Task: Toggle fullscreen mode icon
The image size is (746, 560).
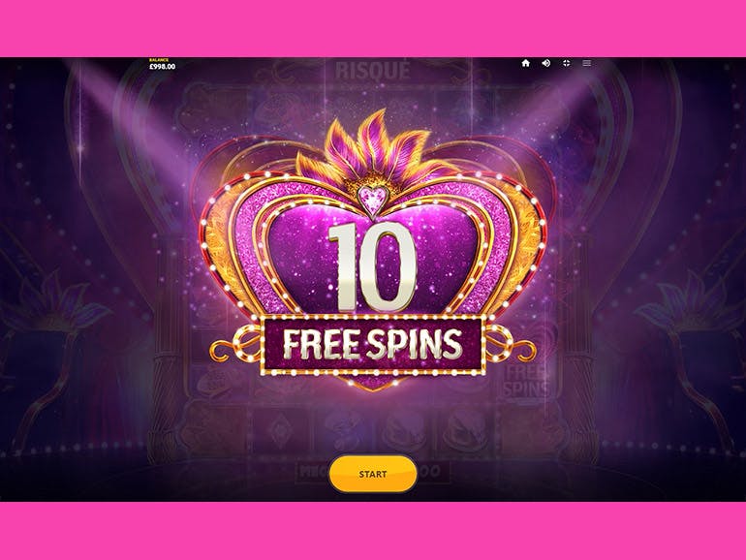Action: point(566,63)
